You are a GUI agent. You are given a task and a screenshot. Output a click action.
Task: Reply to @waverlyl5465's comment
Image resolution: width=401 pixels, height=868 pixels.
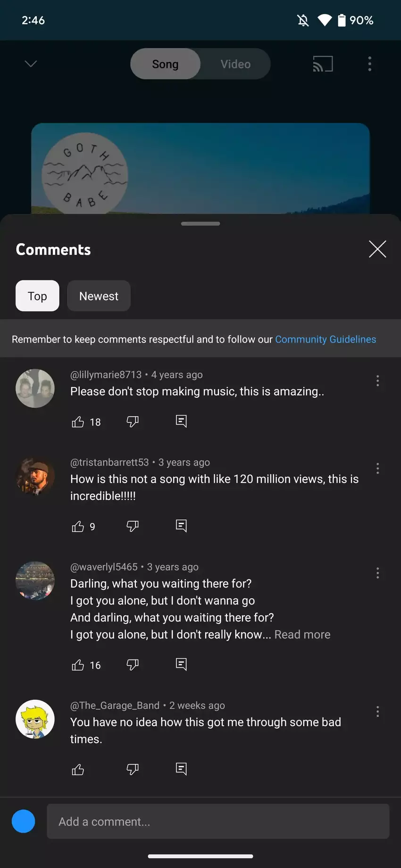181,664
